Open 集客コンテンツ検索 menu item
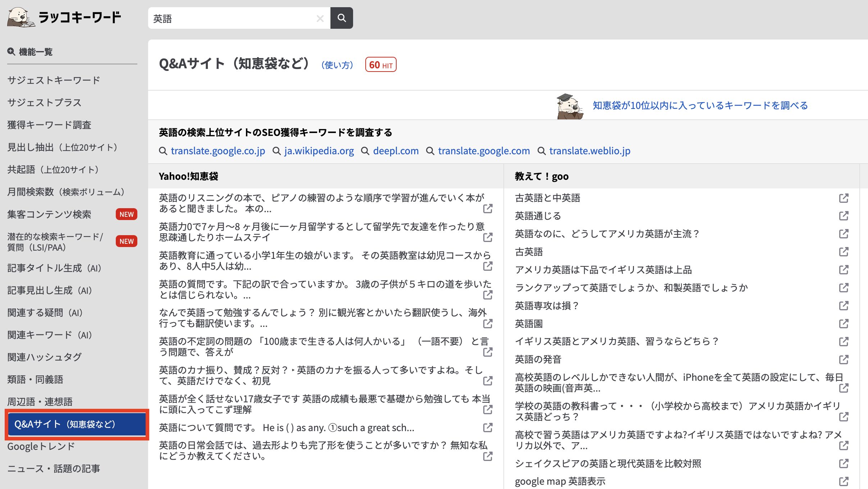 (x=49, y=214)
